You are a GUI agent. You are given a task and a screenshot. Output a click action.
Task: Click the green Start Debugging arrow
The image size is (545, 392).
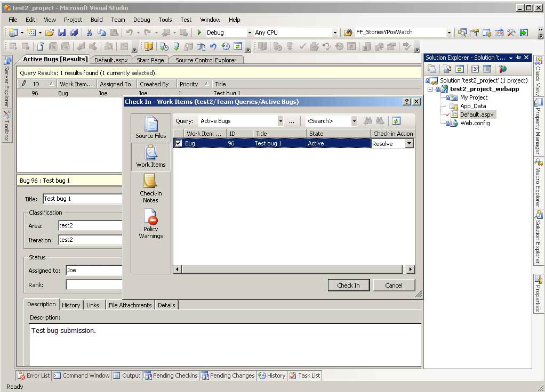199,32
